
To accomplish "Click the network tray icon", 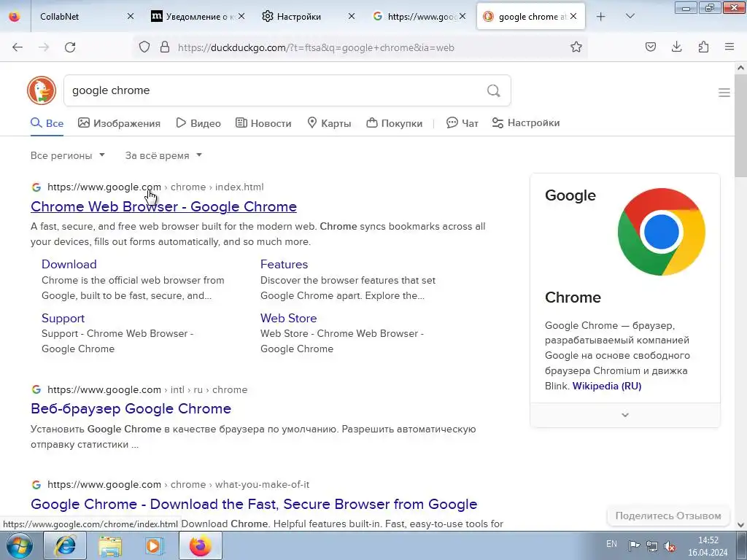I will tap(651, 546).
